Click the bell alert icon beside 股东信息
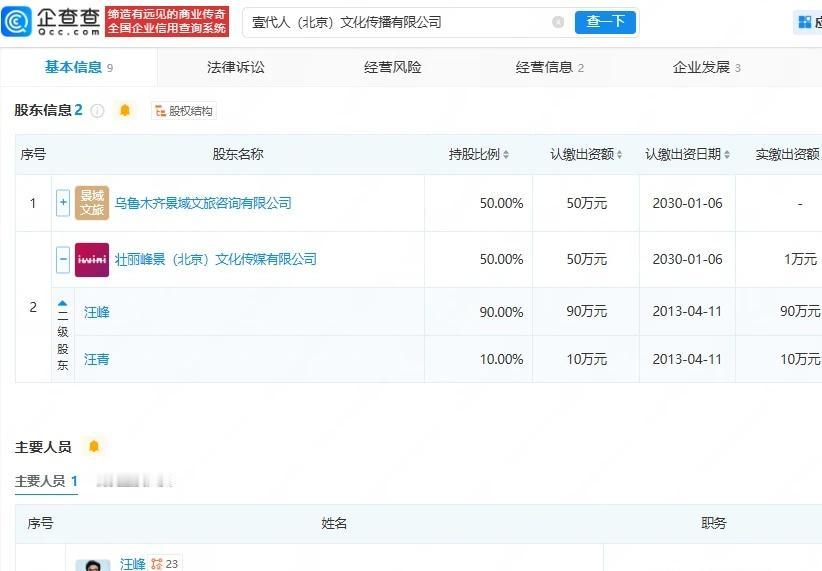This screenshot has height=571, width=822. 125,110
